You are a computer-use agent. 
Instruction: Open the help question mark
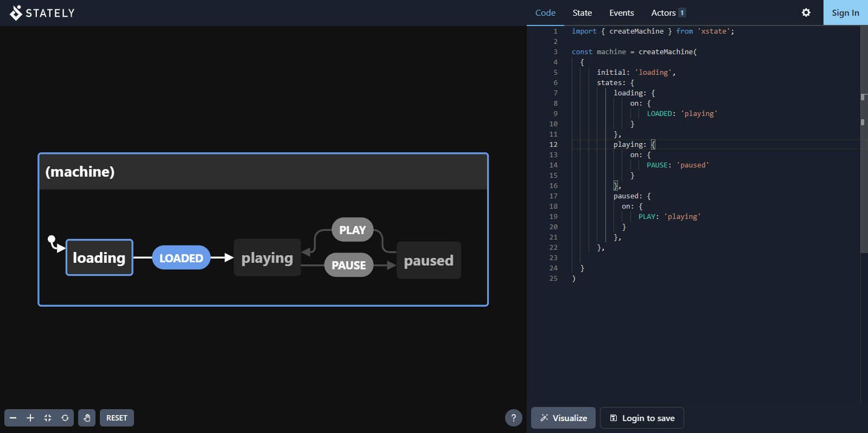(514, 418)
